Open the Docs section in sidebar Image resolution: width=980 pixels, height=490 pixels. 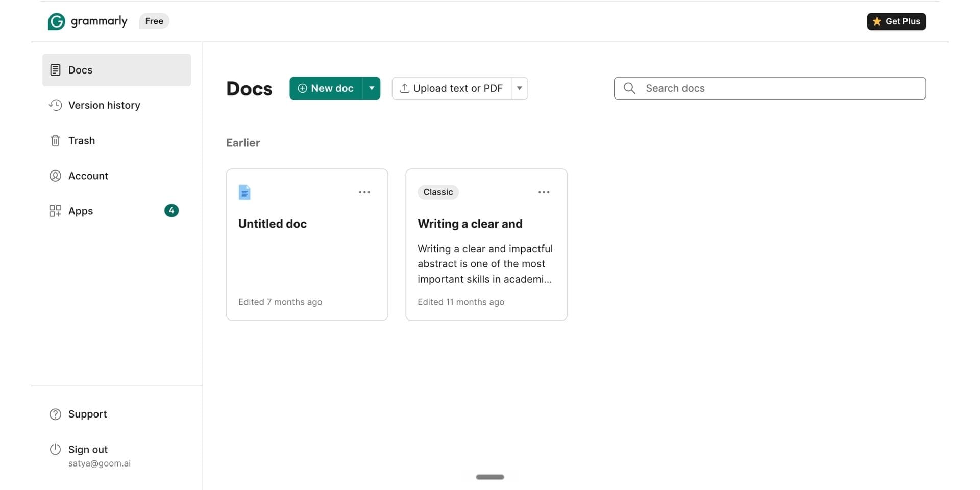[116, 70]
